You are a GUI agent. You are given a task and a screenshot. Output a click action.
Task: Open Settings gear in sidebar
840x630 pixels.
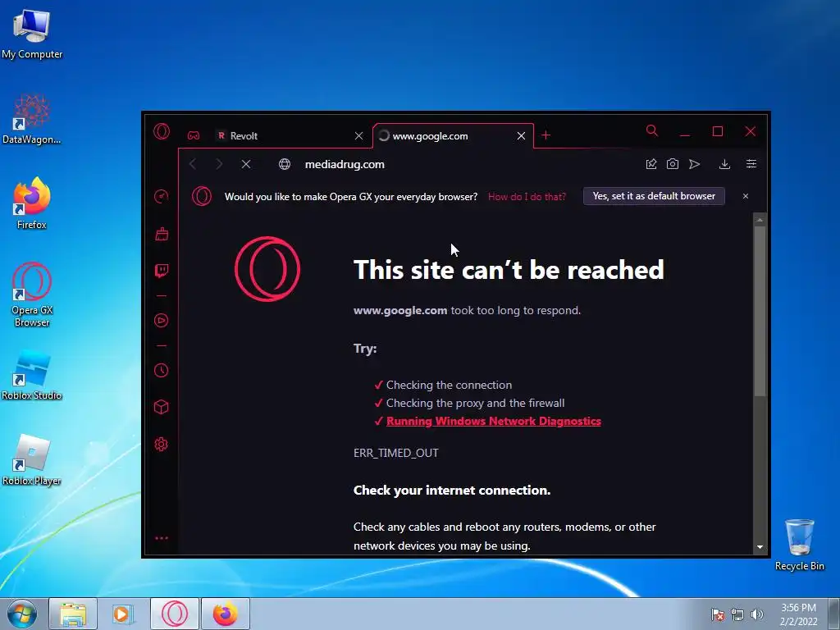click(x=162, y=444)
